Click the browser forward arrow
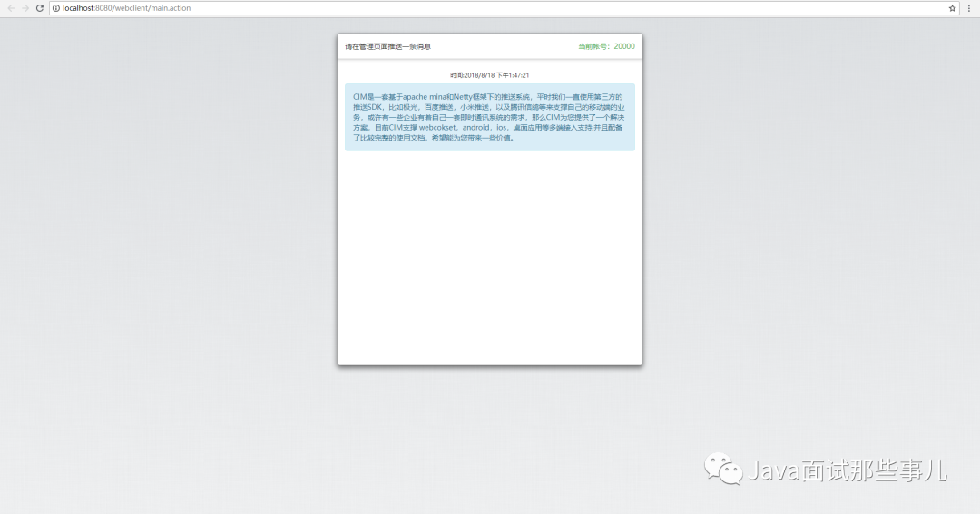This screenshot has height=514, width=980. [25, 8]
